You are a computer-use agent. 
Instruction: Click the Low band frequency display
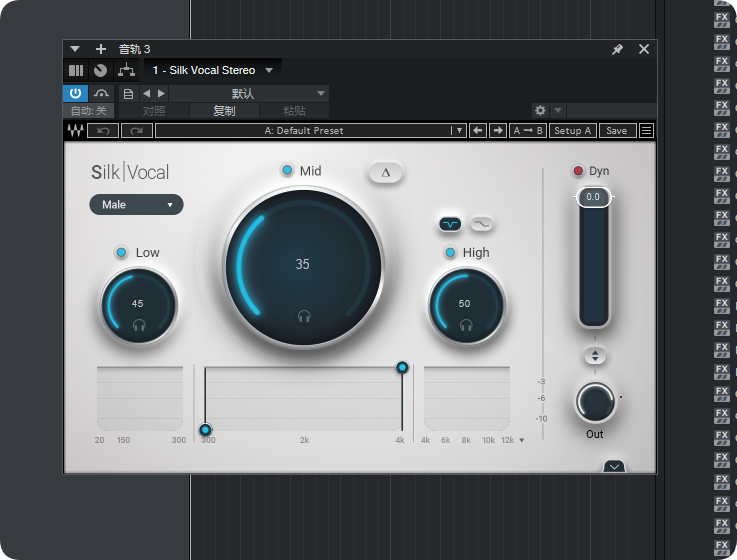pyautogui.click(x=140, y=398)
